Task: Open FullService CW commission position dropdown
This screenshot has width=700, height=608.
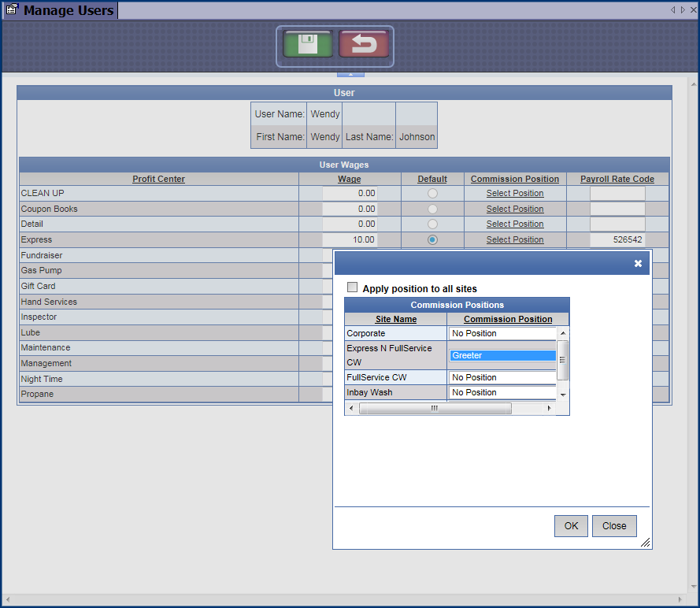Action: [503, 378]
